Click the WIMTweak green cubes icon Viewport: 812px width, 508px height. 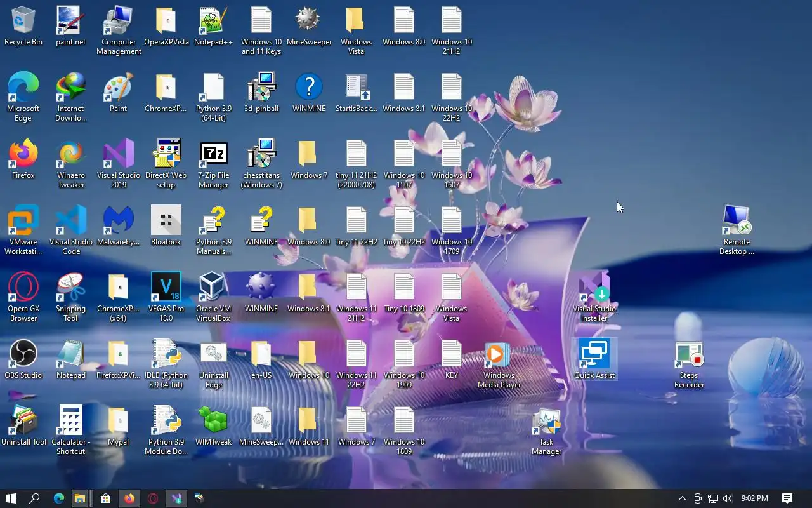pos(214,426)
